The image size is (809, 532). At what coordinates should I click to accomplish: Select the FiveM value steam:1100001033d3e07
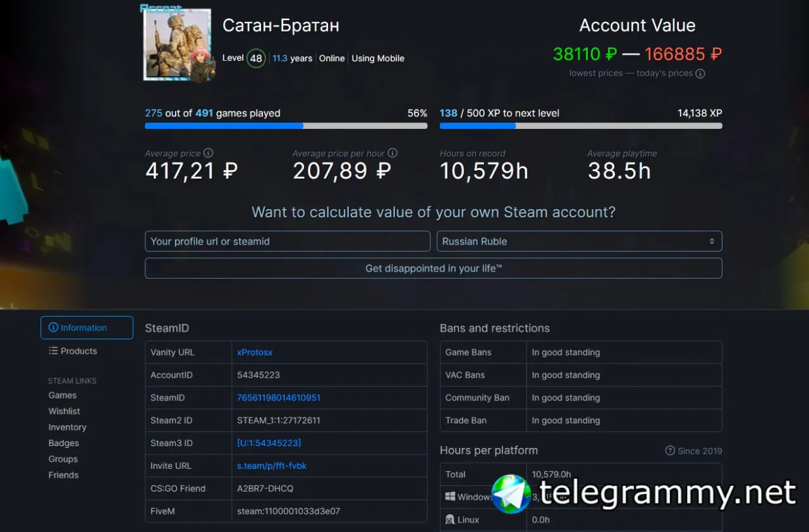(289, 512)
